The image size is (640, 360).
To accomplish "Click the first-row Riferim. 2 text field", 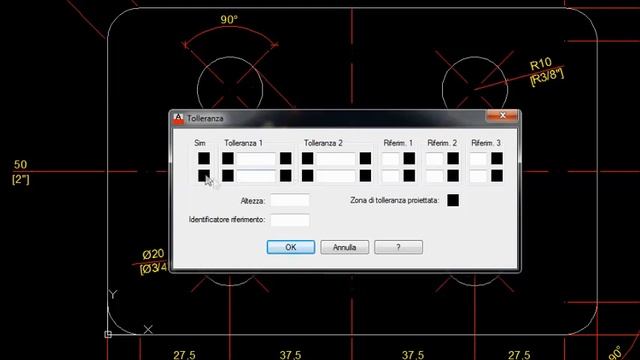I will 435,159.
